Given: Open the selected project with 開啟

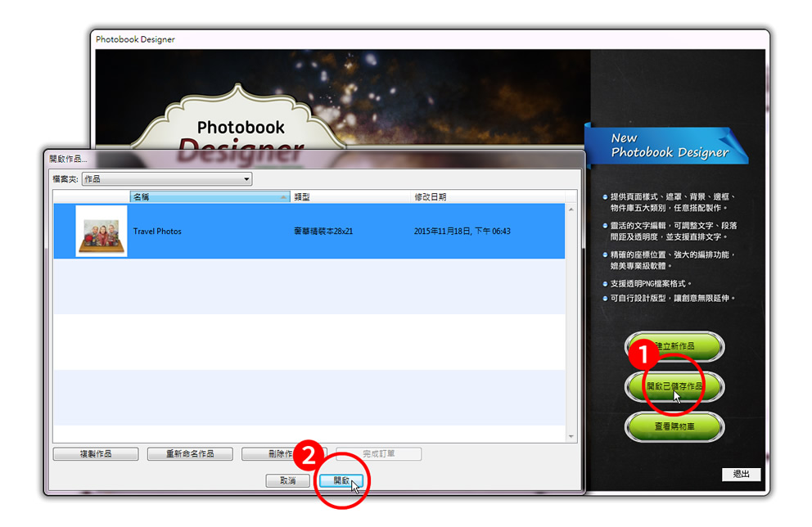Looking at the screenshot, I should click(x=341, y=481).
